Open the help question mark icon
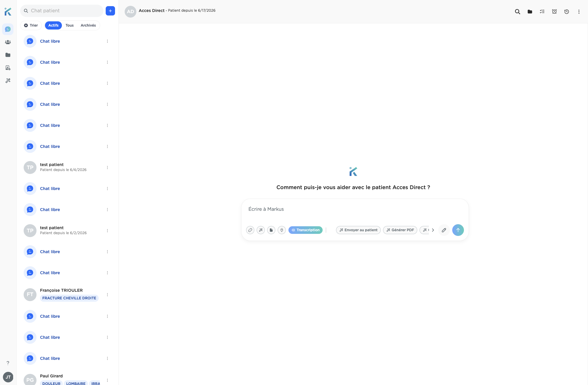 (x=8, y=363)
